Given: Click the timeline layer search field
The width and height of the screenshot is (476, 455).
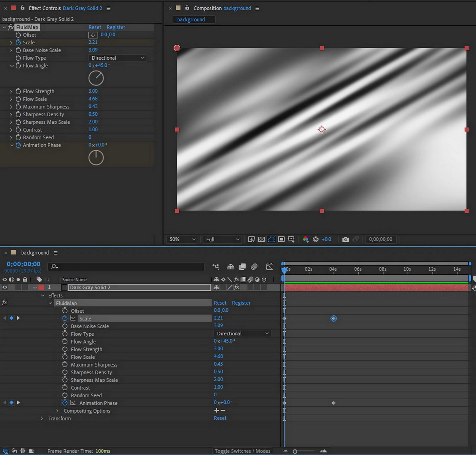Looking at the screenshot, I should (x=126, y=267).
